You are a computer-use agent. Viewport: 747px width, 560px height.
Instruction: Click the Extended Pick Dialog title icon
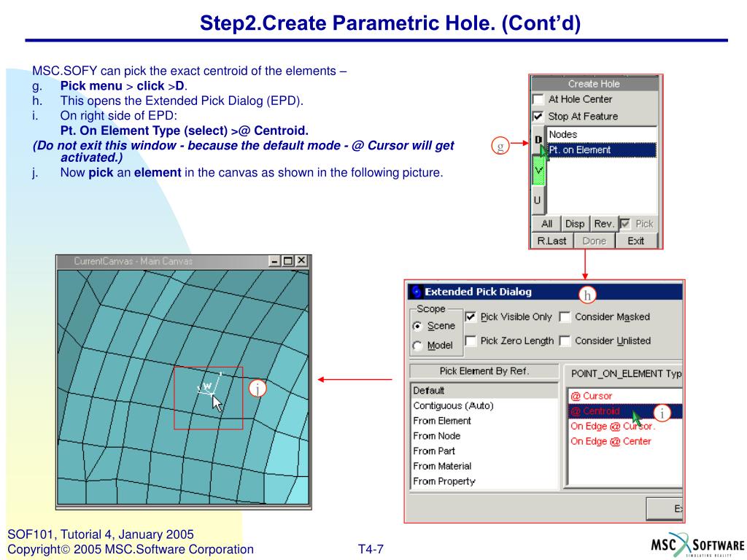pos(417,292)
